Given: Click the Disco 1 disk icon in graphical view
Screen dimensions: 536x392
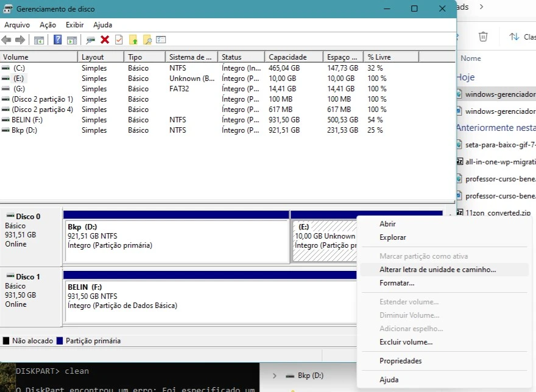Looking at the screenshot, I should tap(10, 276).
